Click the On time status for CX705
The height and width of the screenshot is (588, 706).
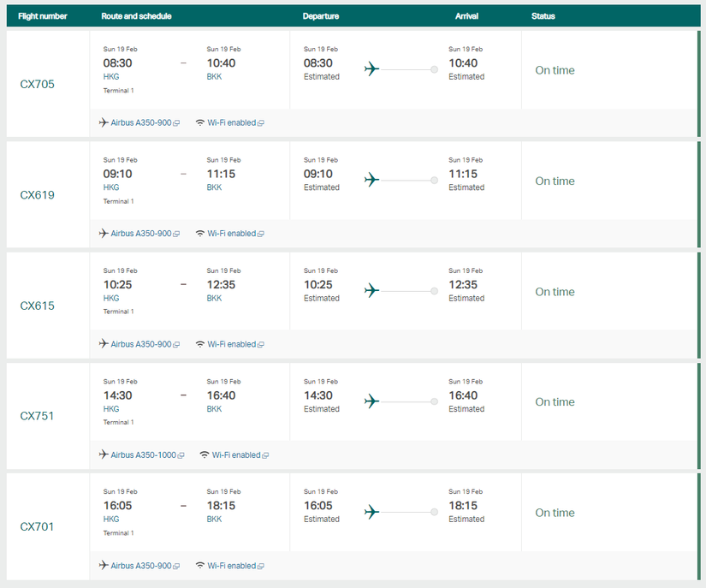pyautogui.click(x=555, y=70)
